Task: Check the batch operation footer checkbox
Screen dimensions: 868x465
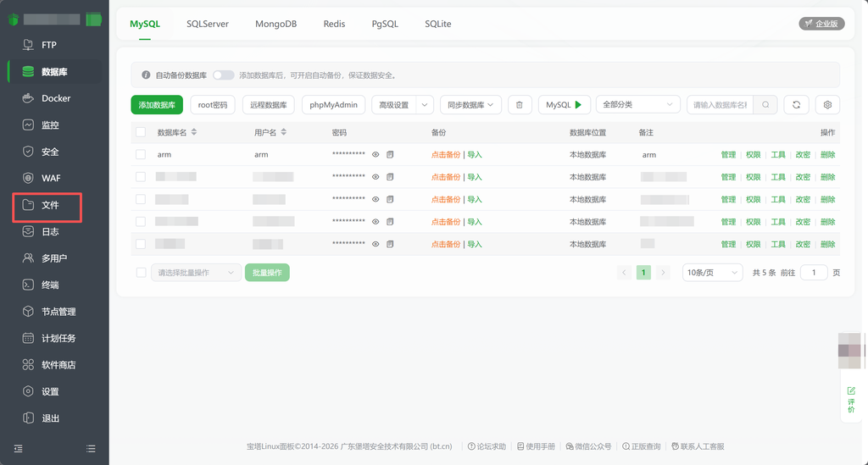Action: pyautogui.click(x=142, y=273)
